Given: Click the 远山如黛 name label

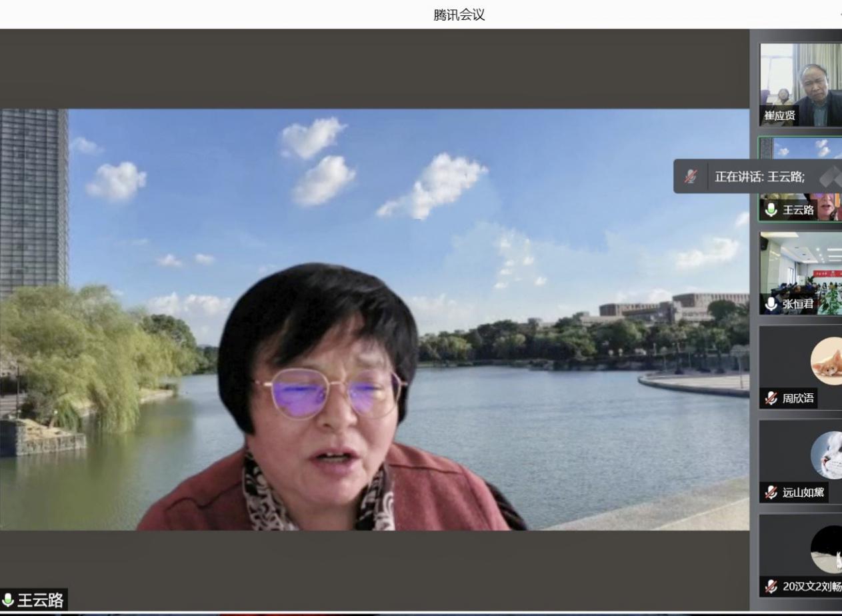Looking at the screenshot, I should [x=803, y=493].
